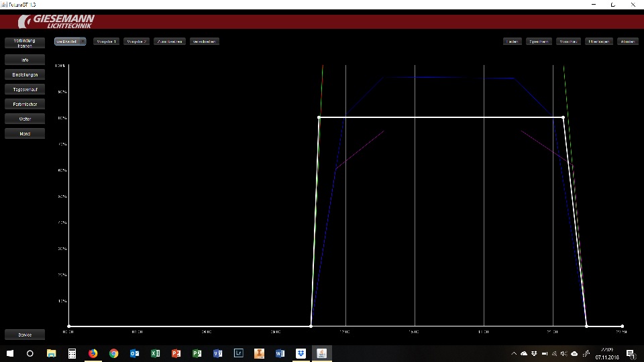Click the Laden button
The height and width of the screenshot is (362, 644).
click(512, 42)
